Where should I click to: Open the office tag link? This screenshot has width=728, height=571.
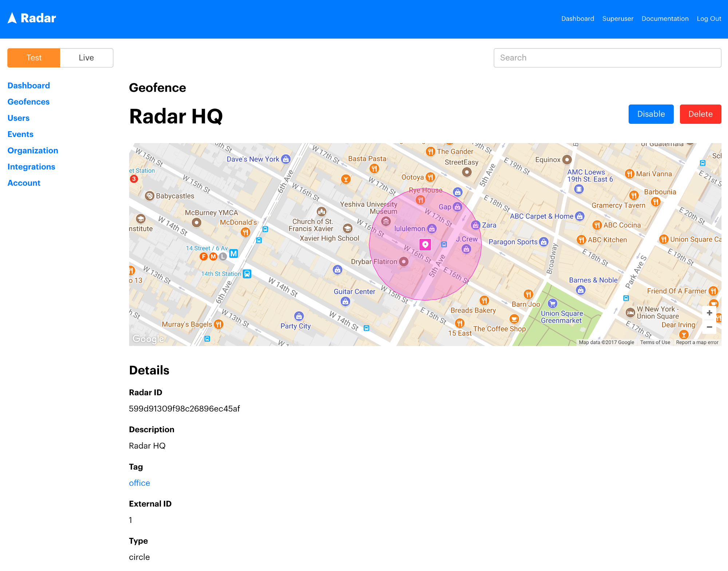[x=139, y=483]
